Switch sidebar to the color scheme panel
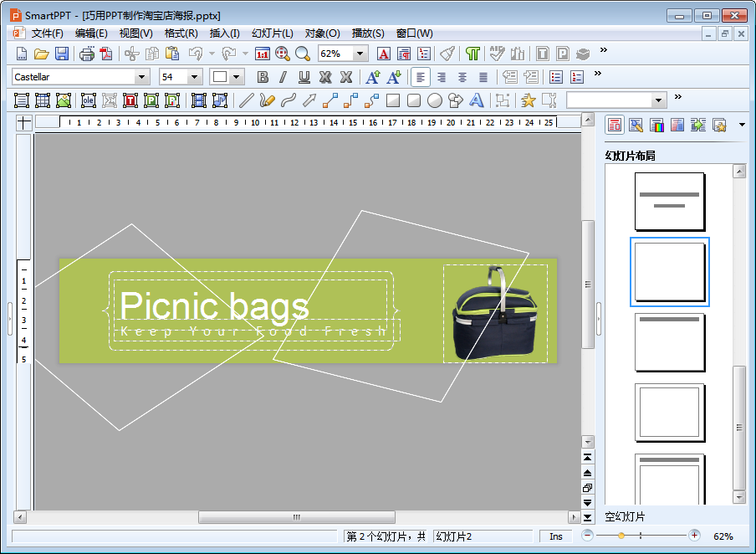Viewport: 756px width, 554px height. (656, 126)
